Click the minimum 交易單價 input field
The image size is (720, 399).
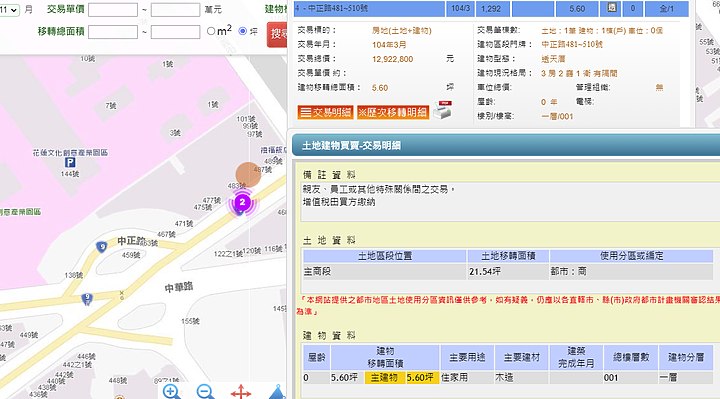point(113,10)
